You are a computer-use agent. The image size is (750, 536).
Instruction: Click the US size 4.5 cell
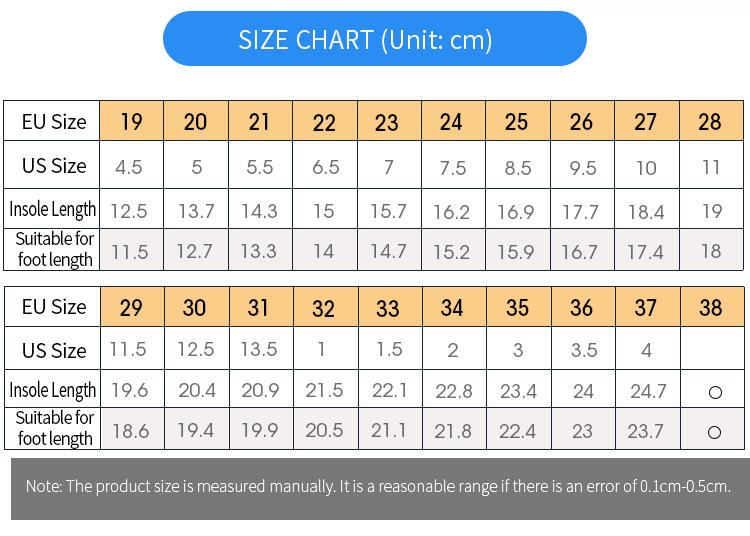click(x=129, y=167)
